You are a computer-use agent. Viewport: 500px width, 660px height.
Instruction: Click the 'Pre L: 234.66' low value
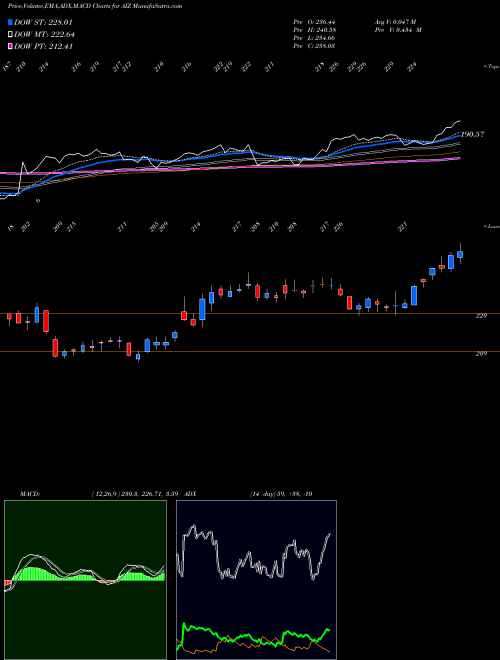pos(314,38)
